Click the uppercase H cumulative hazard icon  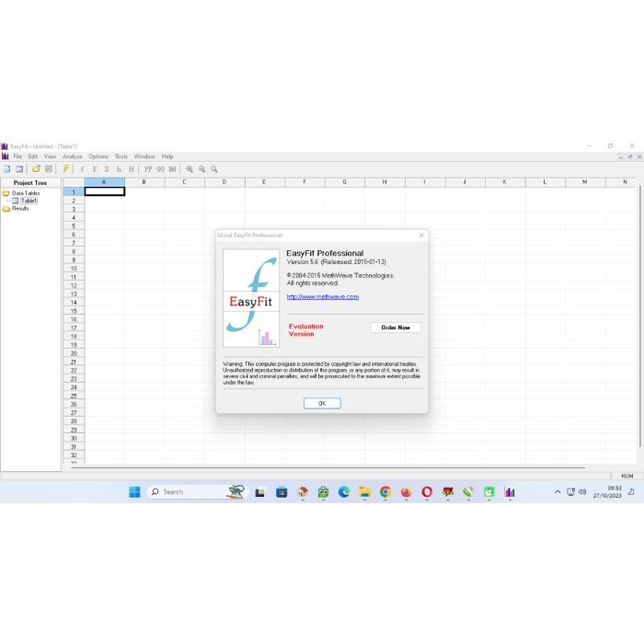[132, 169]
